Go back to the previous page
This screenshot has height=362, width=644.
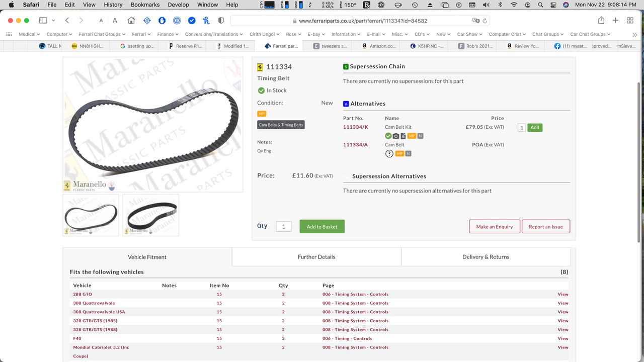pyautogui.click(x=67, y=21)
